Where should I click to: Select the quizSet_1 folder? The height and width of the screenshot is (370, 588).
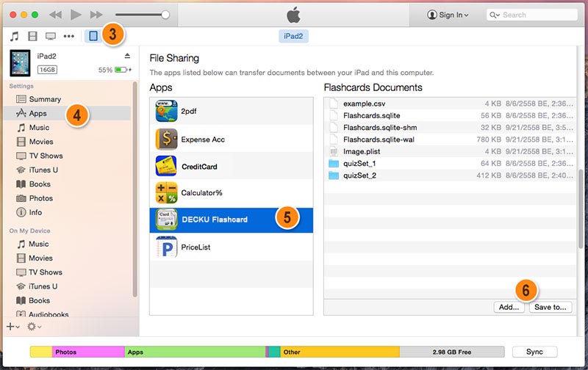(x=450, y=164)
